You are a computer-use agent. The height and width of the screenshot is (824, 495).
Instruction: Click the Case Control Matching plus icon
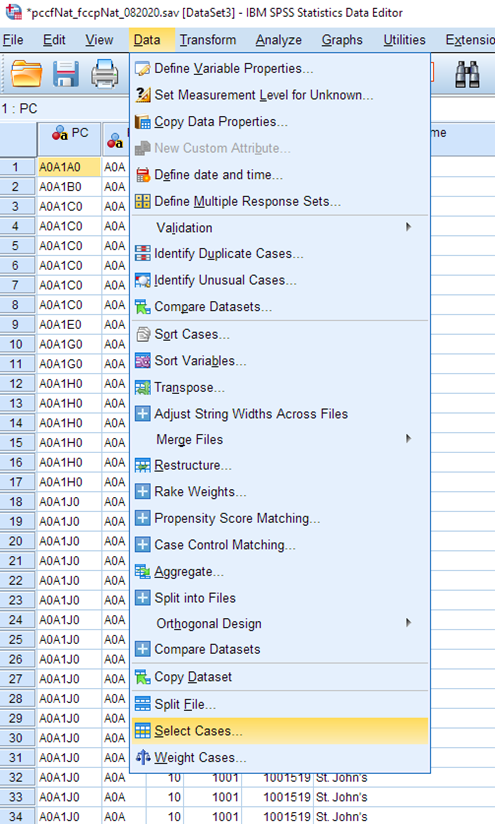click(142, 545)
